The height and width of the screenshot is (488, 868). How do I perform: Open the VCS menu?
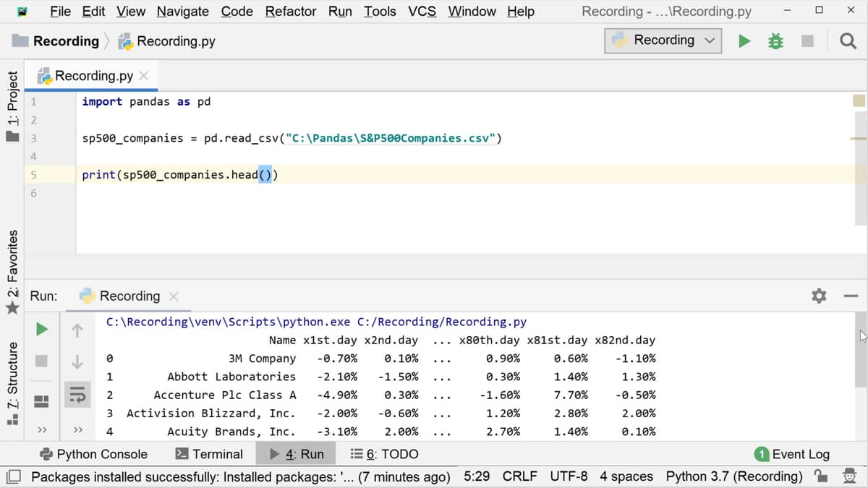pos(422,12)
